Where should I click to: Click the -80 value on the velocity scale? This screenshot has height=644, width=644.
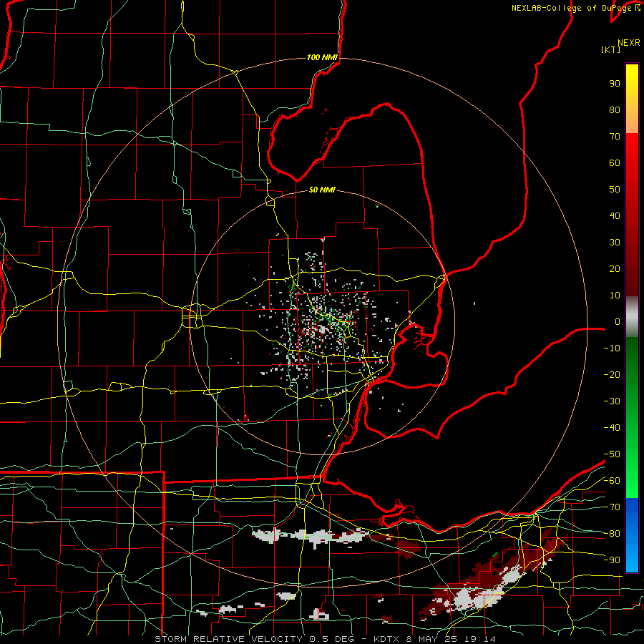pos(612,534)
